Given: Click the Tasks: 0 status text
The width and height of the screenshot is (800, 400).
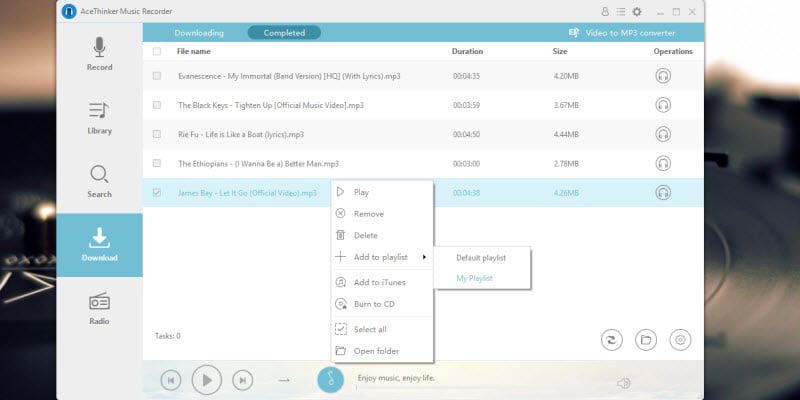Looking at the screenshot, I should [167, 336].
